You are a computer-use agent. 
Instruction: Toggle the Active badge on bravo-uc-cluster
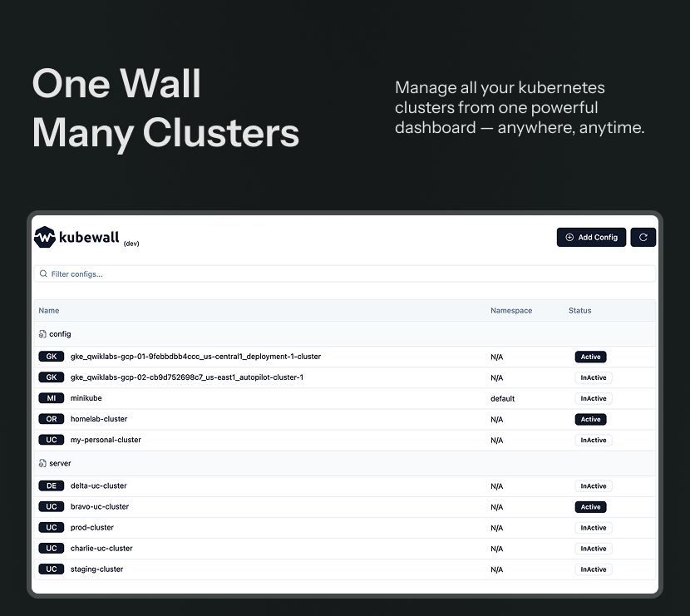[x=590, y=506]
